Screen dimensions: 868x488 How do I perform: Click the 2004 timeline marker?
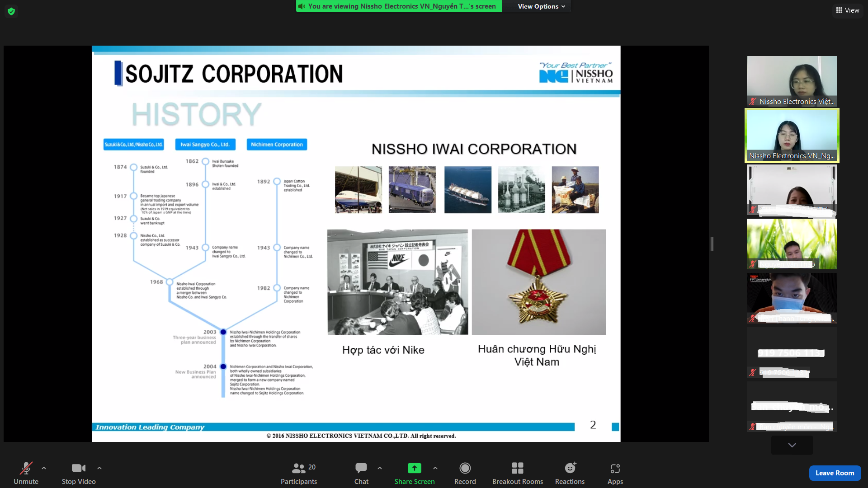click(223, 366)
